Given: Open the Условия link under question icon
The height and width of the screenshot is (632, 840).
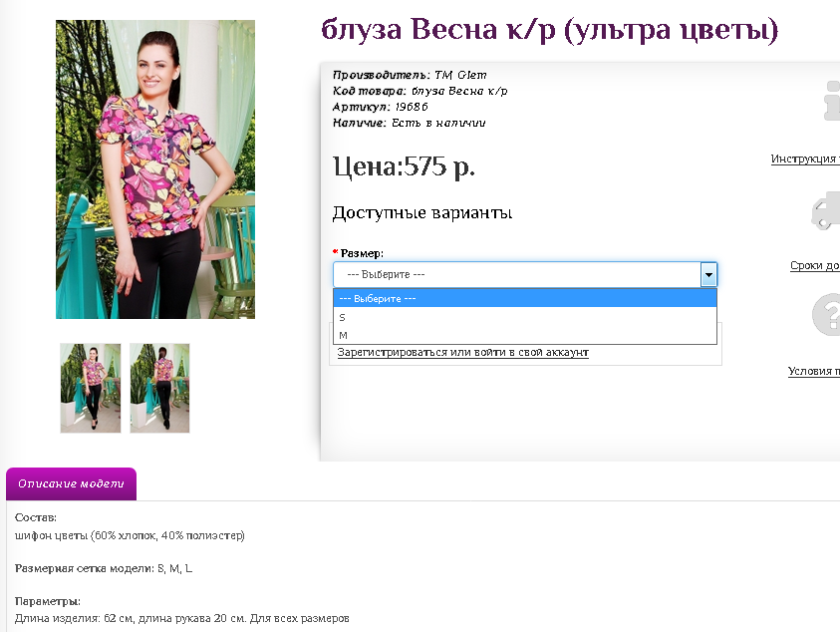Looking at the screenshot, I should coord(814,371).
